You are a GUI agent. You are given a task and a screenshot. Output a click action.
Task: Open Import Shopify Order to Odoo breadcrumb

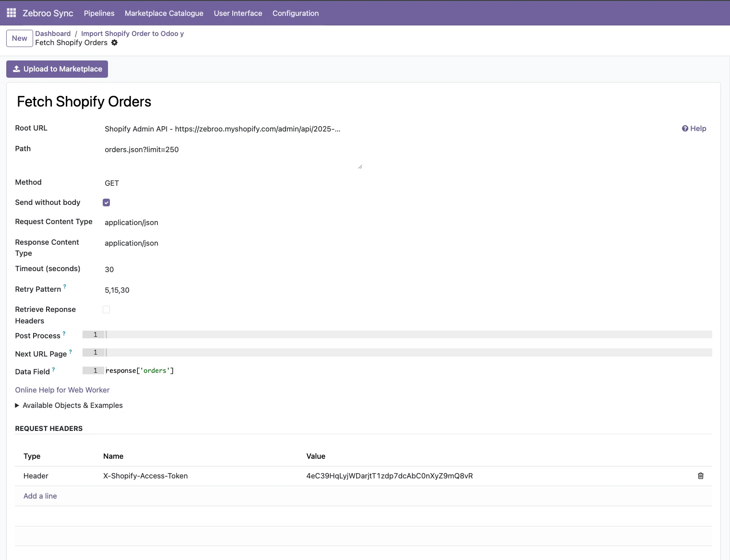point(132,34)
